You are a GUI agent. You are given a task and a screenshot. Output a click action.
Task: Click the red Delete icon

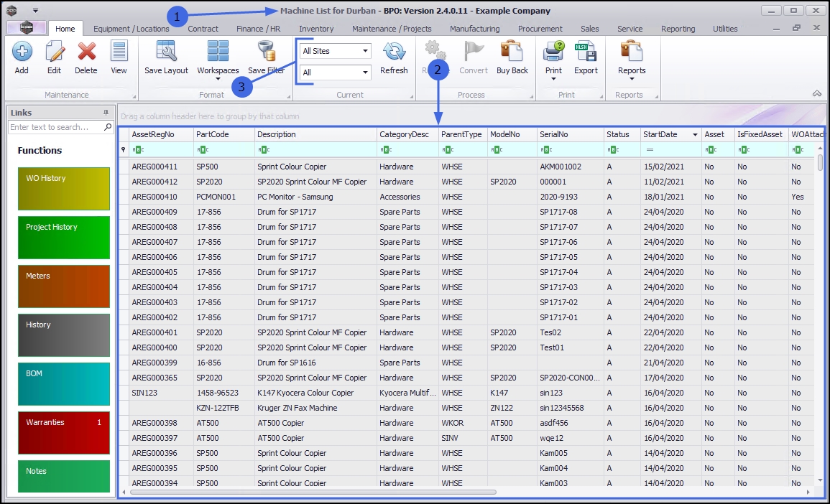(86, 52)
